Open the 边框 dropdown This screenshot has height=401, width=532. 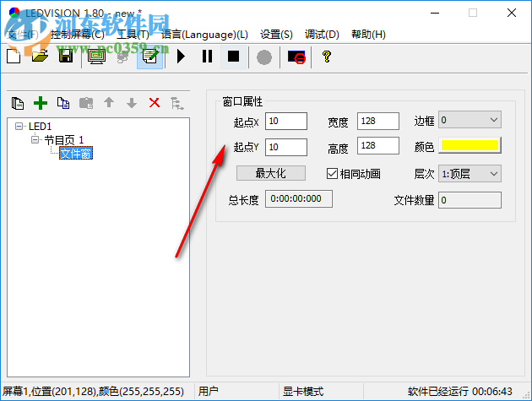pos(470,120)
